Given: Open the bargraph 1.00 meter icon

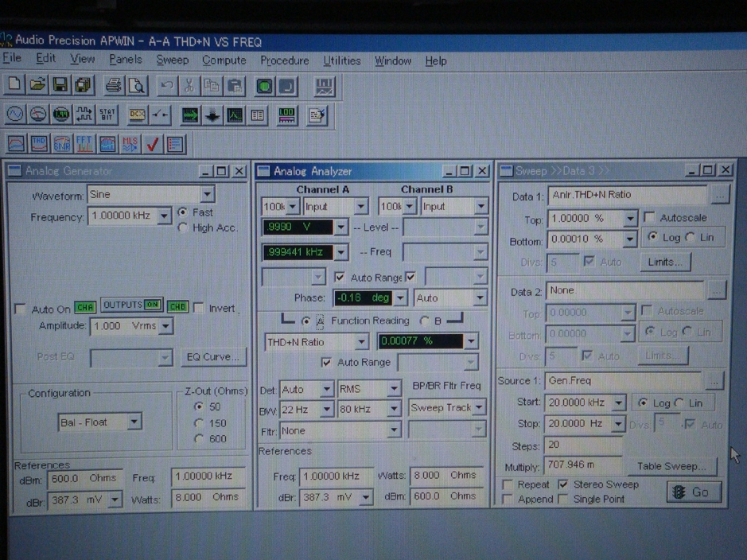Looking at the screenshot, I should (x=287, y=115).
